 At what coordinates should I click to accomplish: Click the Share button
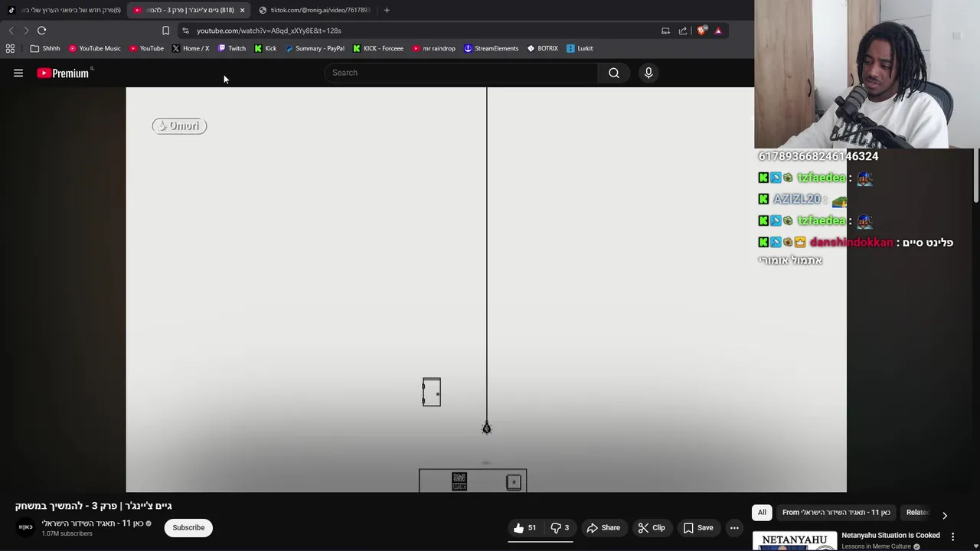[603, 528]
